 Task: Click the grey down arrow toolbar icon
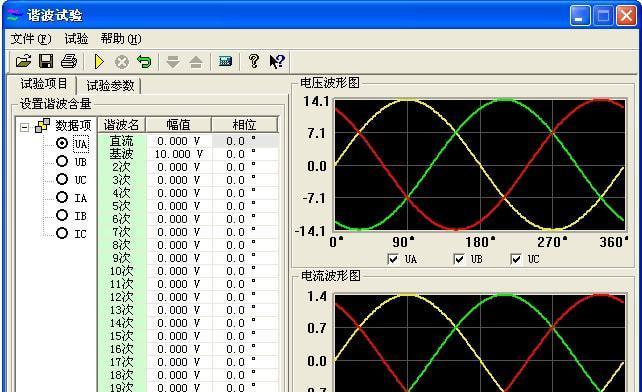click(x=173, y=62)
